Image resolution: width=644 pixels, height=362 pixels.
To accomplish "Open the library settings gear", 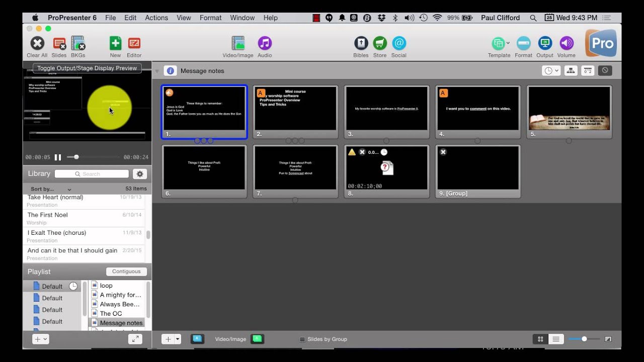I will tap(140, 174).
